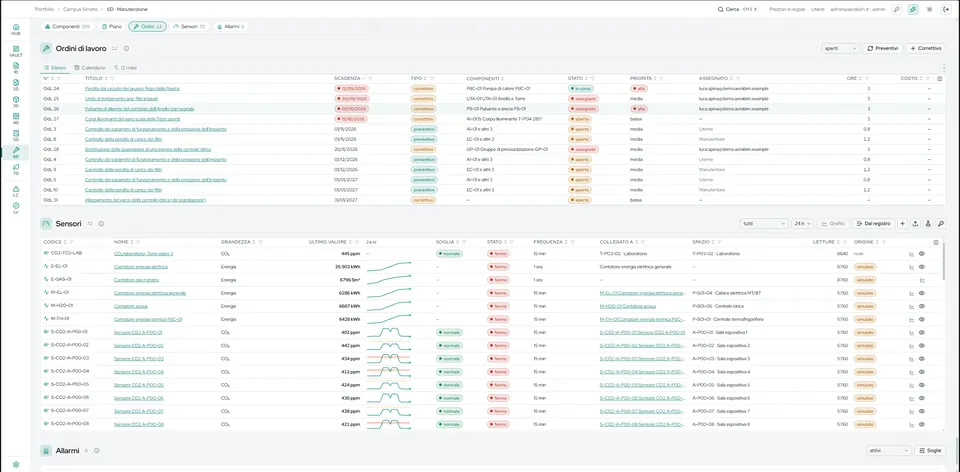This screenshot has height=472, width=960.
Task: Click plus icon to add a sensor
Action: (x=902, y=224)
